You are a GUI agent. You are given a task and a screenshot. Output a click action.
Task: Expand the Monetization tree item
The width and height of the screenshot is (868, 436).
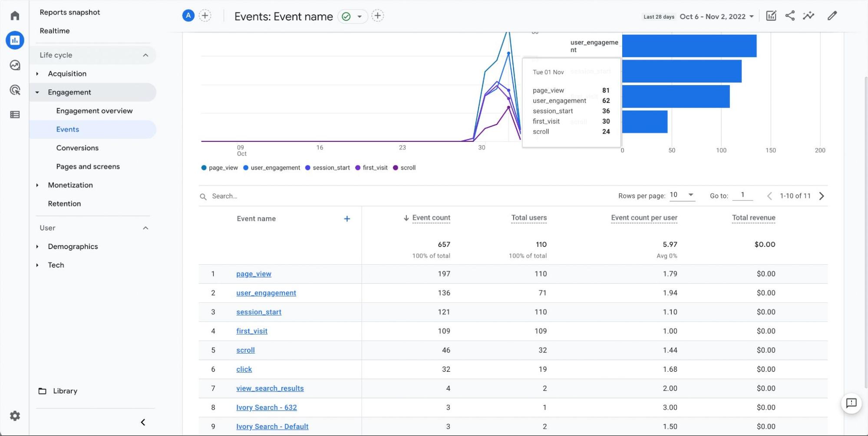point(37,185)
